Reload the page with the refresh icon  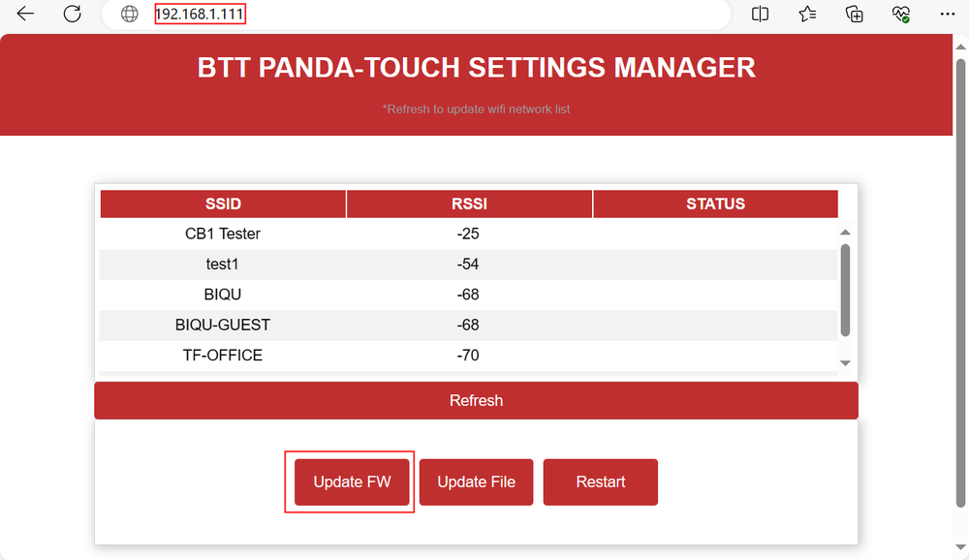tap(72, 14)
